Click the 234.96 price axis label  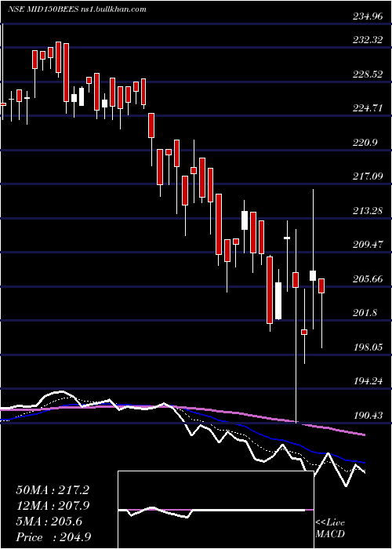point(367,16)
